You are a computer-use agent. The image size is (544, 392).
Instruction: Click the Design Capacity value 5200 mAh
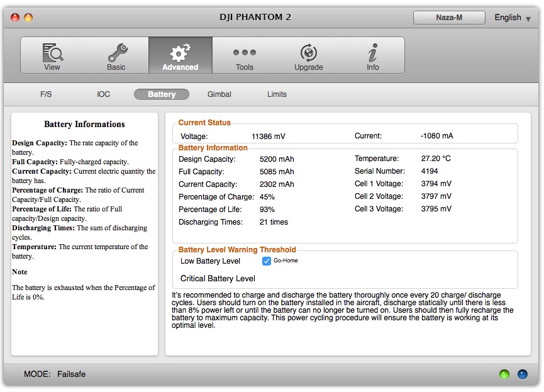click(277, 159)
